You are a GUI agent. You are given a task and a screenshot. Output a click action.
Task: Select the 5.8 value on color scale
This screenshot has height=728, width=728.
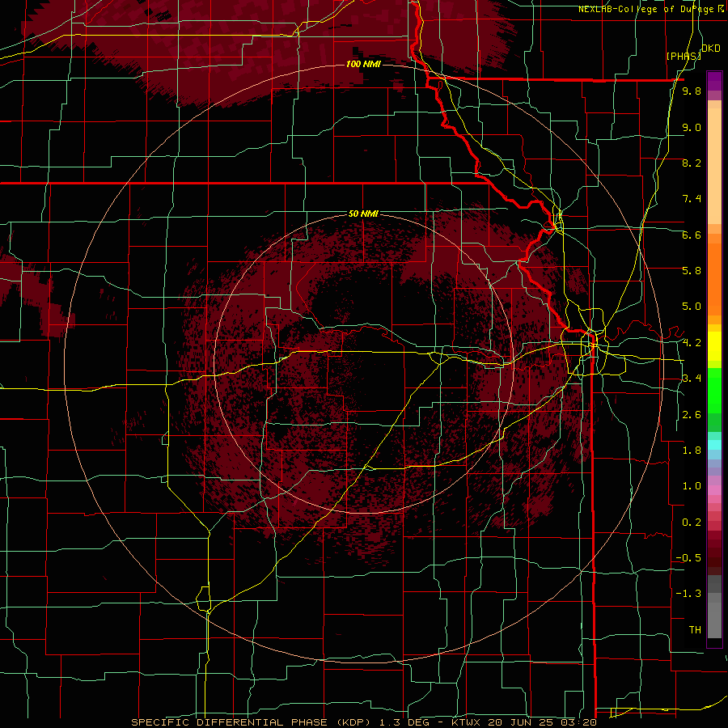point(692,270)
